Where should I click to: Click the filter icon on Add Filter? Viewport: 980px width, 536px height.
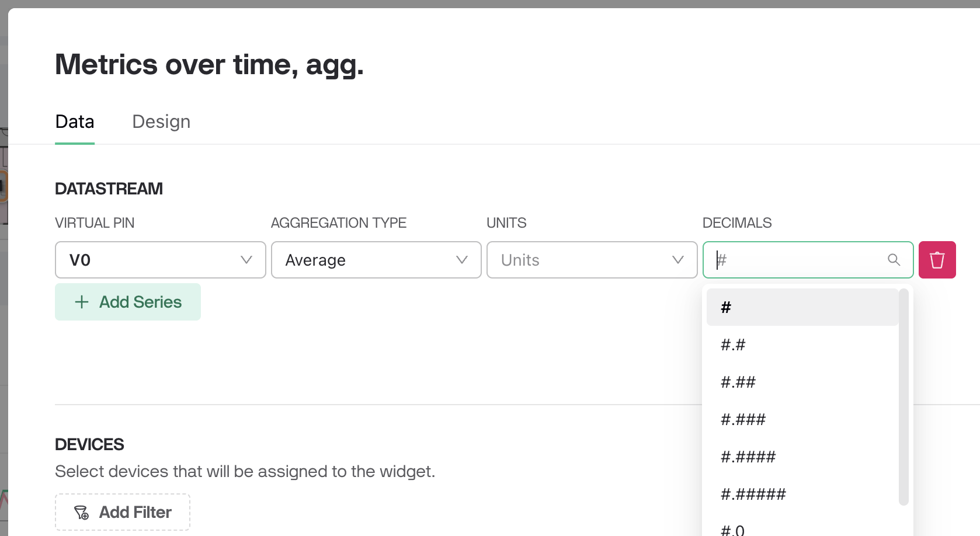(81, 513)
